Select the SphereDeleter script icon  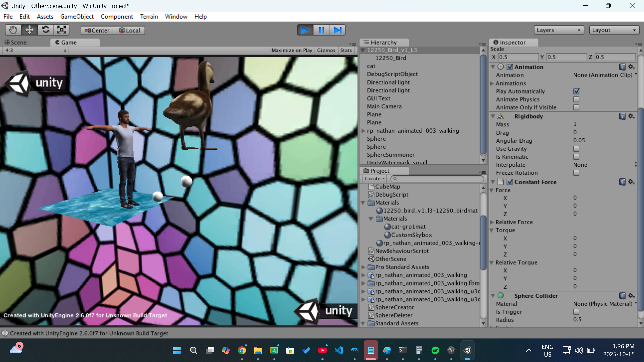click(371, 315)
